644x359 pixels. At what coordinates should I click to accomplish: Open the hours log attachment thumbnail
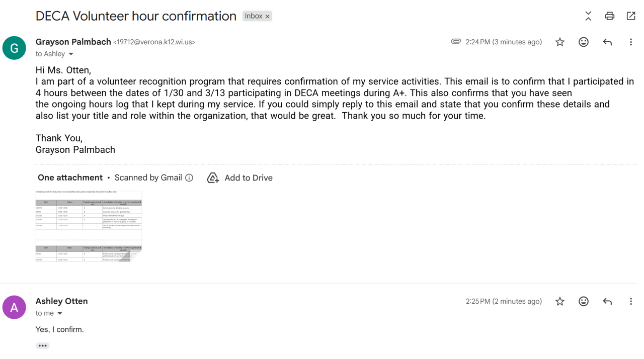89,226
